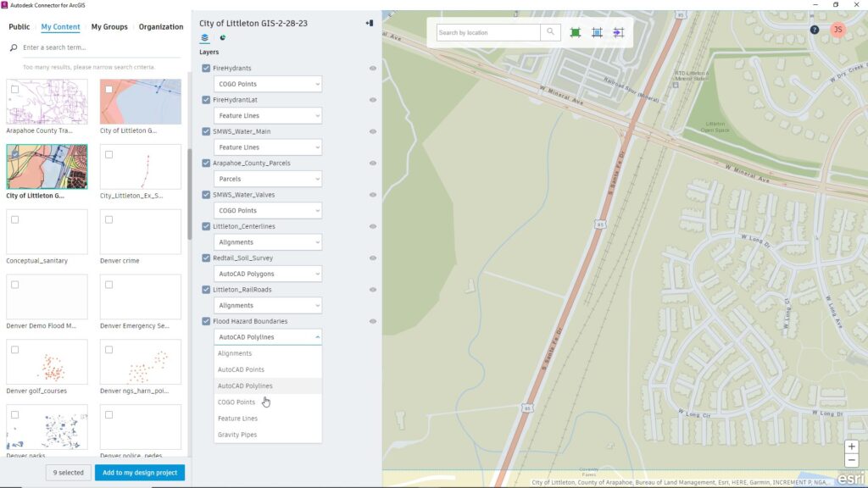Hide the Arapahoe_County_Parcels layer with eye icon
The image size is (868, 488).
click(x=373, y=163)
